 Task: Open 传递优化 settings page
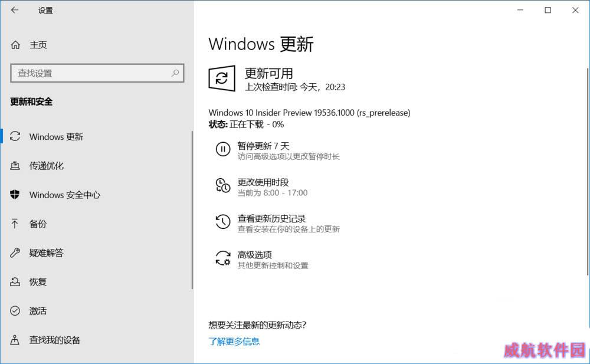pos(47,166)
